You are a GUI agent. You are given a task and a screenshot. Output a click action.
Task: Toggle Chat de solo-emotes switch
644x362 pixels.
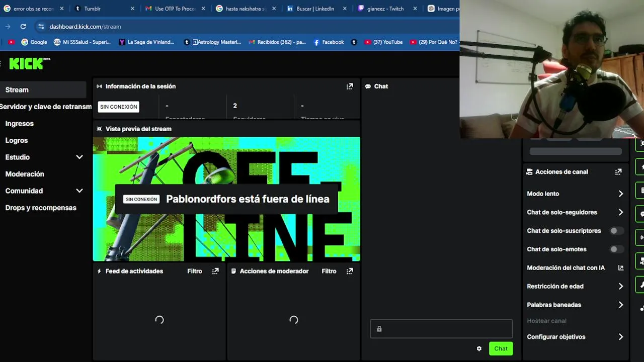click(616, 249)
